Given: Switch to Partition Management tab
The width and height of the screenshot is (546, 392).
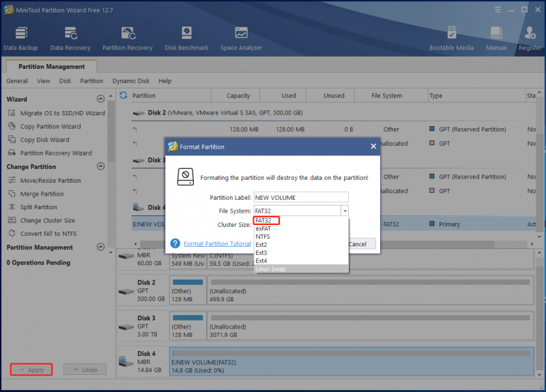Looking at the screenshot, I should point(52,66).
